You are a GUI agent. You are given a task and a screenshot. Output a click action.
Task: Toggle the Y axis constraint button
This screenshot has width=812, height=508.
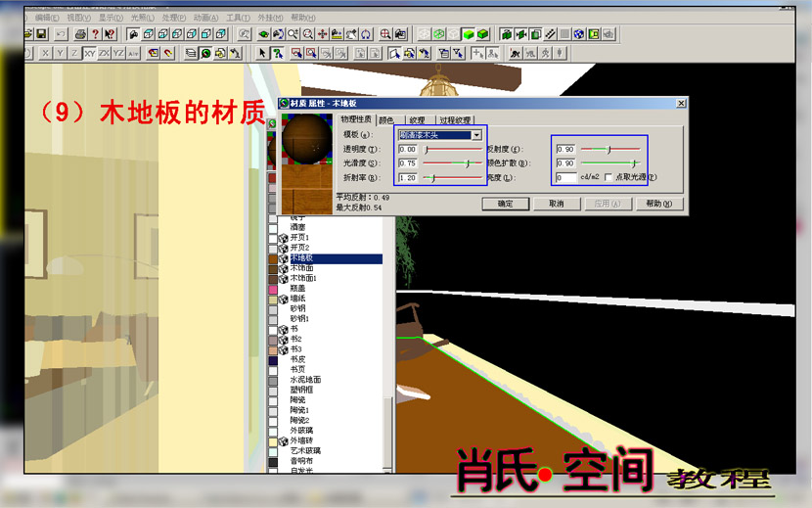60,53
